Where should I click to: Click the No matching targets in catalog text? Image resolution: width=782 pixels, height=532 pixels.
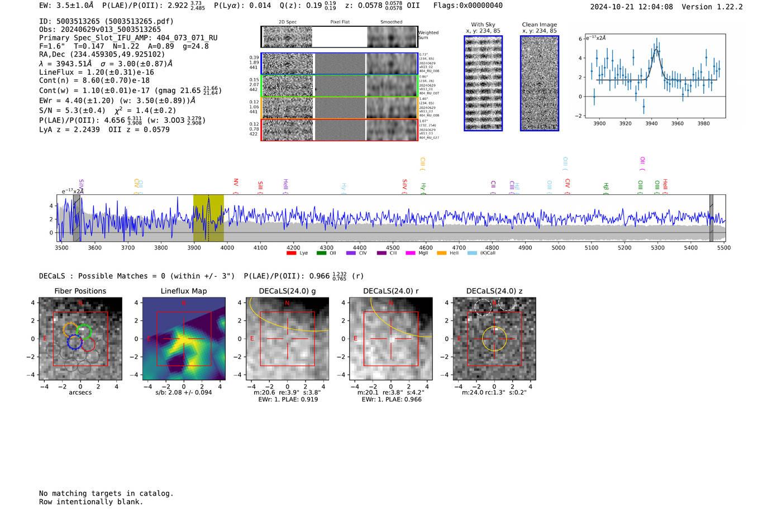106,493
